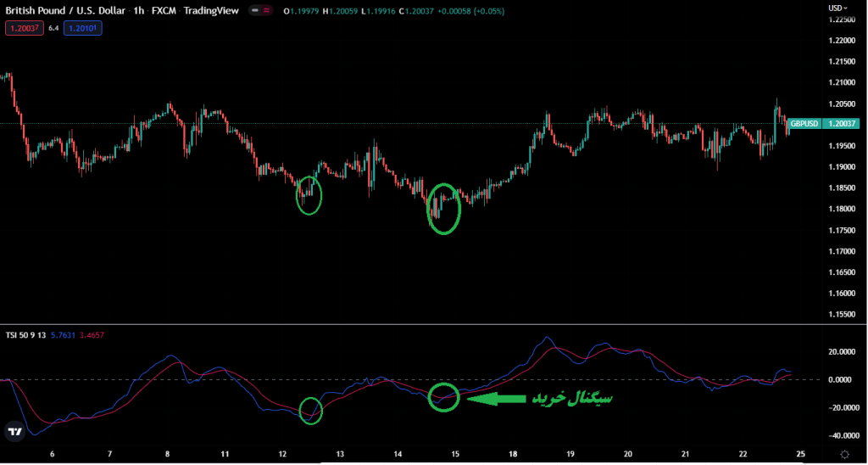Click the TradingView logo in bottom-left corner

(14, 431)
